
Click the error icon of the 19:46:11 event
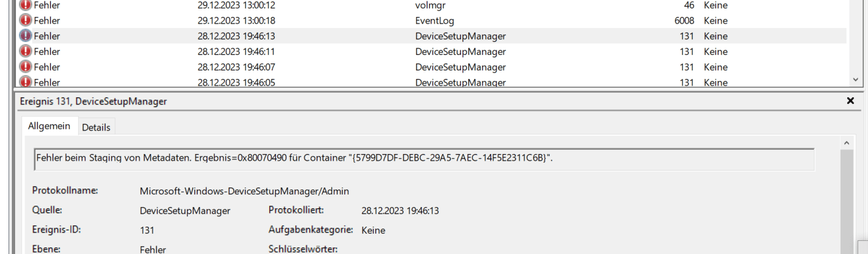pos(26,52)
